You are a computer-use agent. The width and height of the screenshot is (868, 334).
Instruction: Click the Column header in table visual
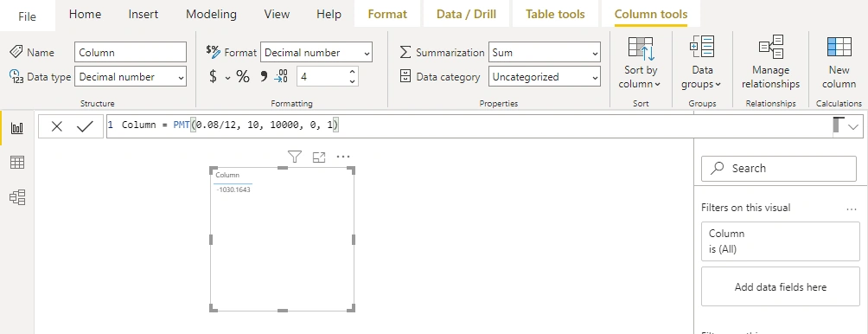coord(227,175)
